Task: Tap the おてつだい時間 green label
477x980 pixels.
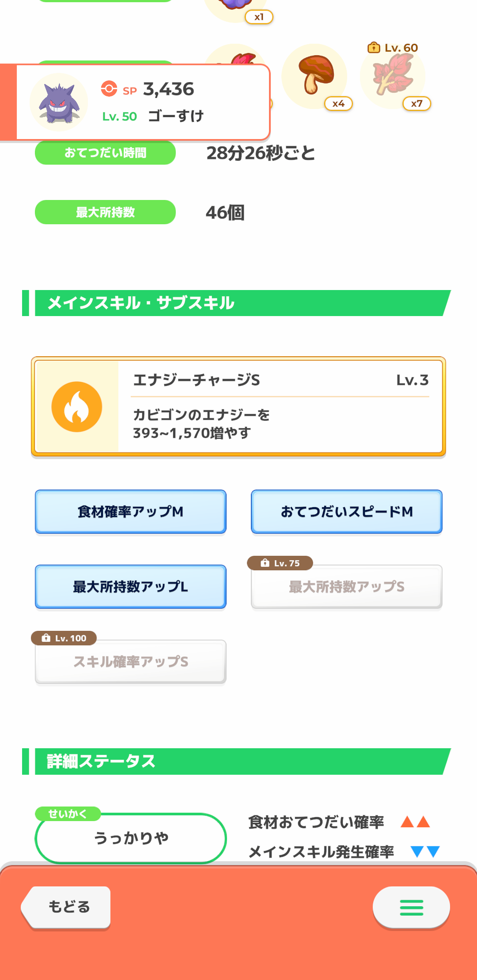Action: point(106,153)
